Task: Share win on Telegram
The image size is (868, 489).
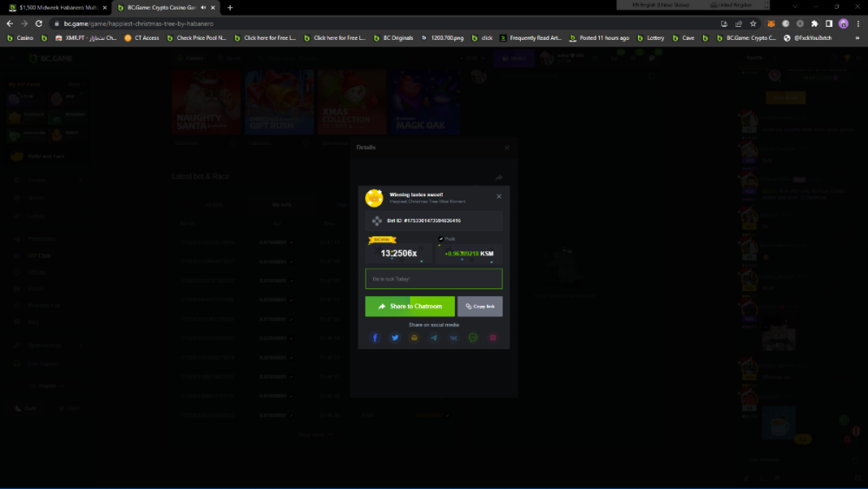Action: [x=434, y=337]
